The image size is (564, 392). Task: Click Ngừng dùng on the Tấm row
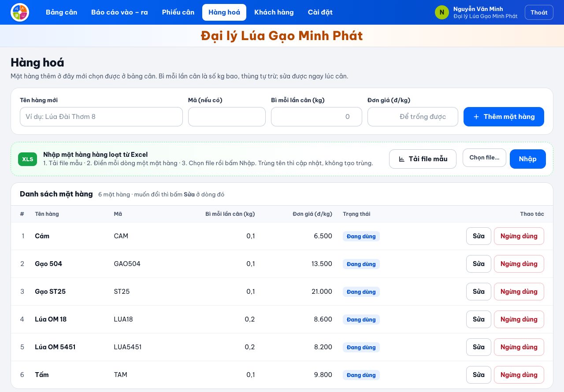coord(519,375)
